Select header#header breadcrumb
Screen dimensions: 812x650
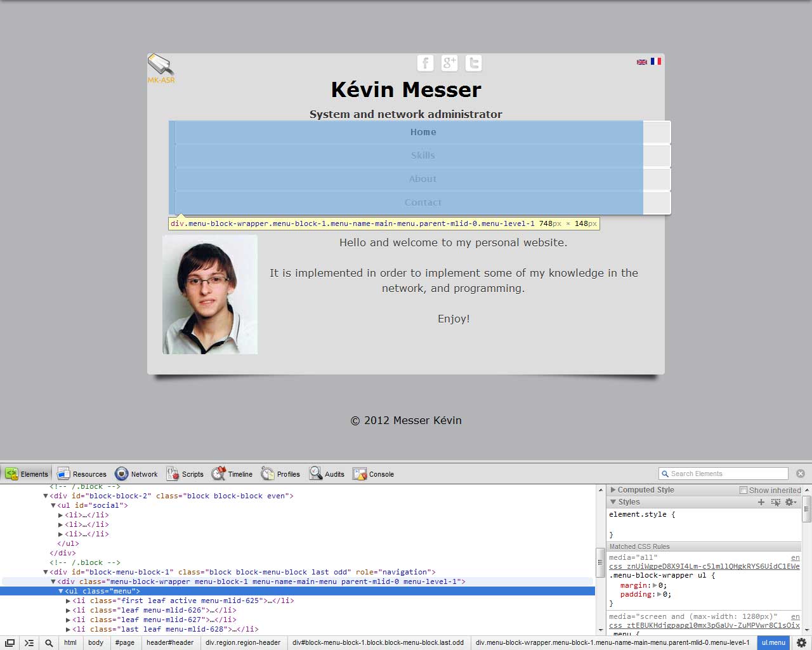pos(170,642)
